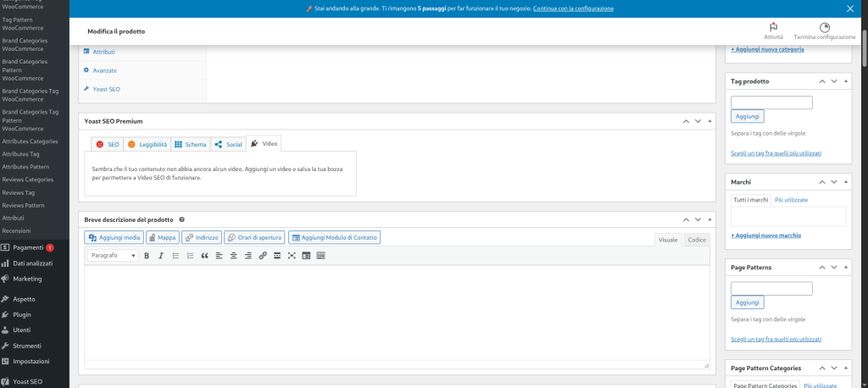The image size is (868, 388).
Task: Open the Paragrafo format dropdown
Action: (113, 255)
